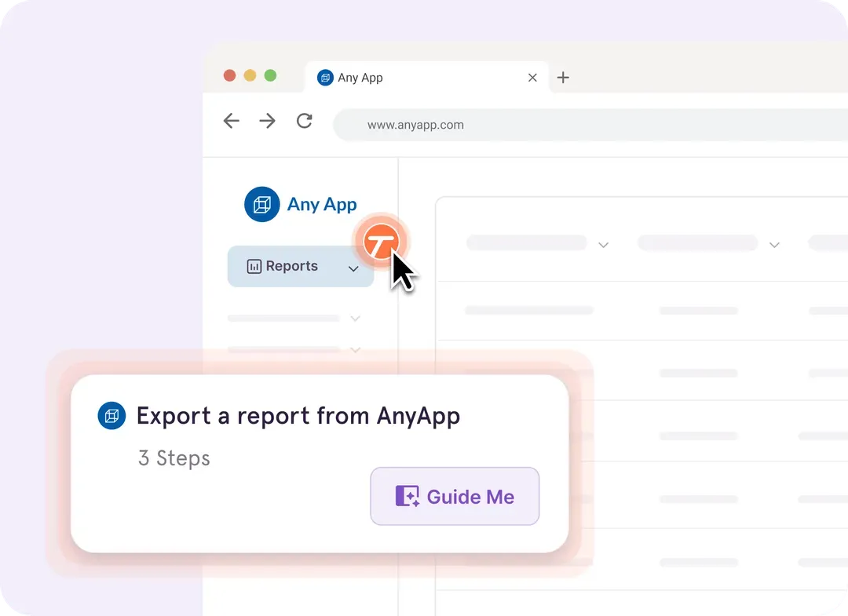The image size is (848, 616).
Task: Go back with the browser back arrow
Action: (x=231, y=121)
